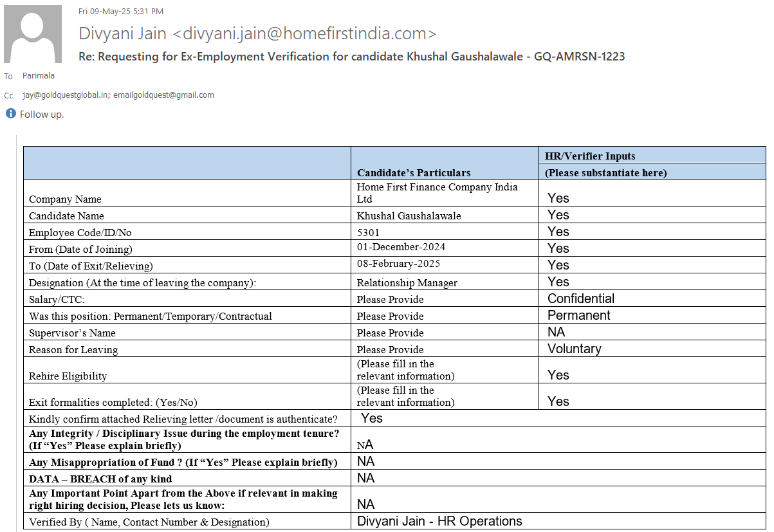The image size is (774, 532).
Task: Click the Yes value for Exit formalities
Action: click(558, 401)
